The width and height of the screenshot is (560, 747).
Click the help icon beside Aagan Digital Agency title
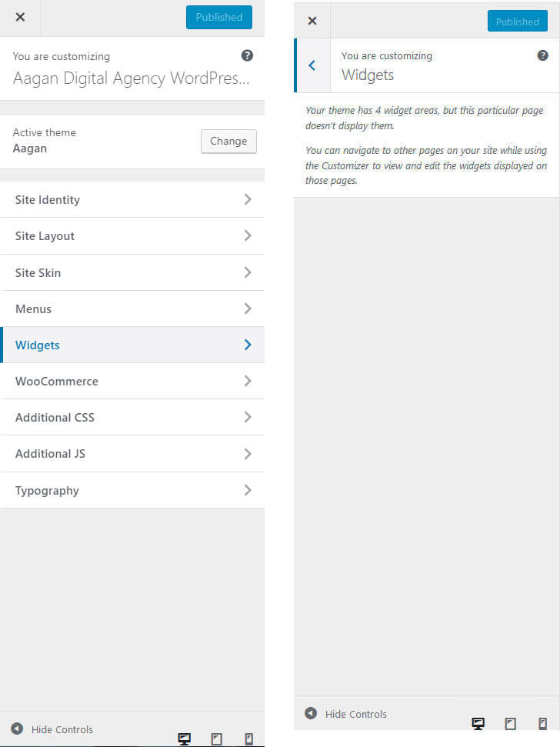(x=247, y=55)
